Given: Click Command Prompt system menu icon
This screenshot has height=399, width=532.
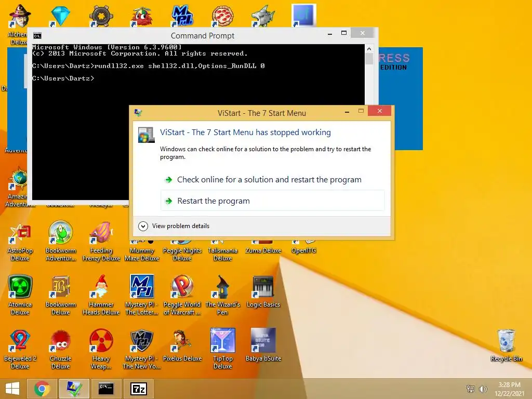Looking at the screenshot, I should click(37, 36).
